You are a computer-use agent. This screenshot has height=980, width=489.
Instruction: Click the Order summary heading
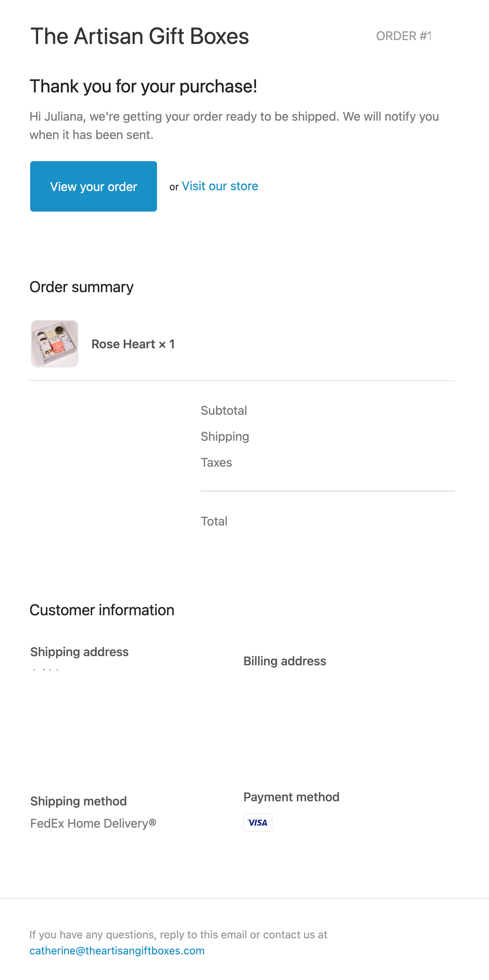coord(82,287)
